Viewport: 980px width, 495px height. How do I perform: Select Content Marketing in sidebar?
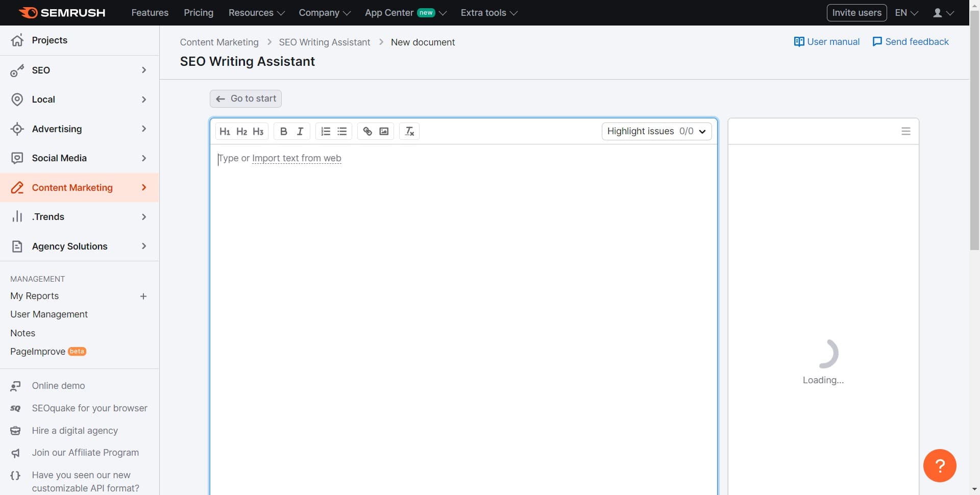pyautogui.click(x=72, y=188)
